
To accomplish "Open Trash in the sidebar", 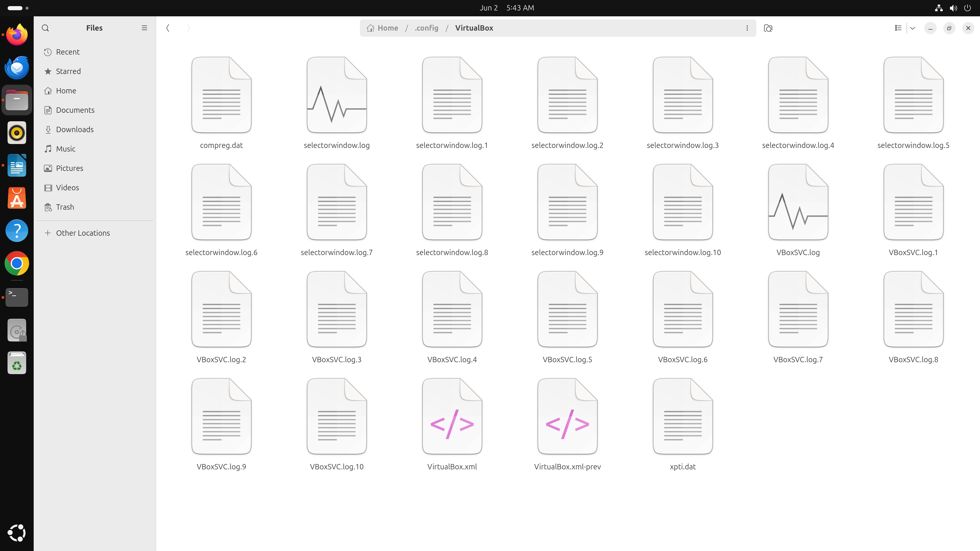I will (65, 207).
